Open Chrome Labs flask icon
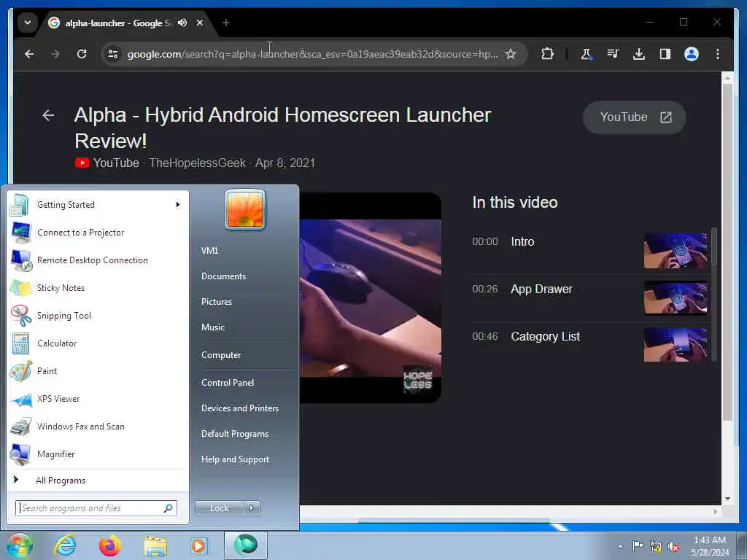The image size is (747, 560). click(x=587, y=54)
